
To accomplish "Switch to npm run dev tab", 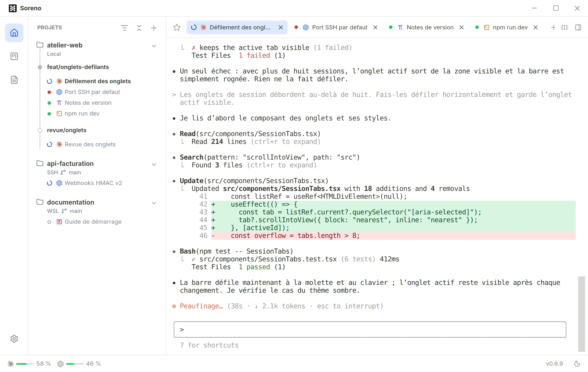I will click(x=507, y=27).
